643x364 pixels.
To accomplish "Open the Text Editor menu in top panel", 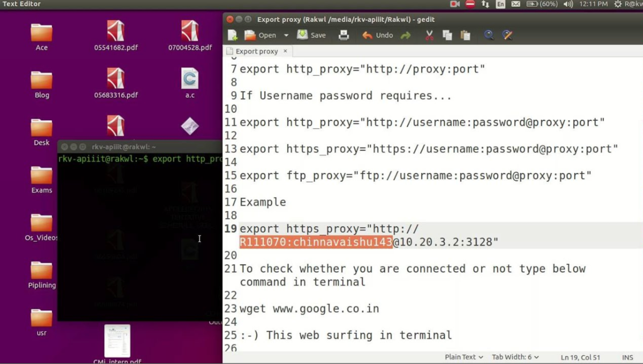I will coord(21,4).
